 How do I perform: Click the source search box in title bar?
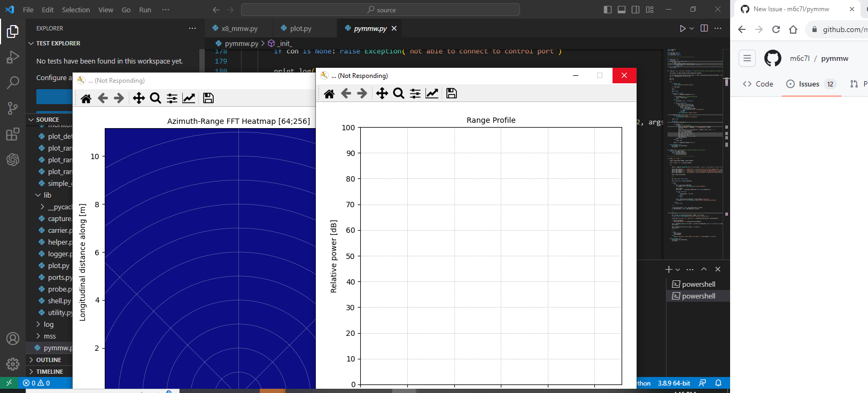(381, 10)
